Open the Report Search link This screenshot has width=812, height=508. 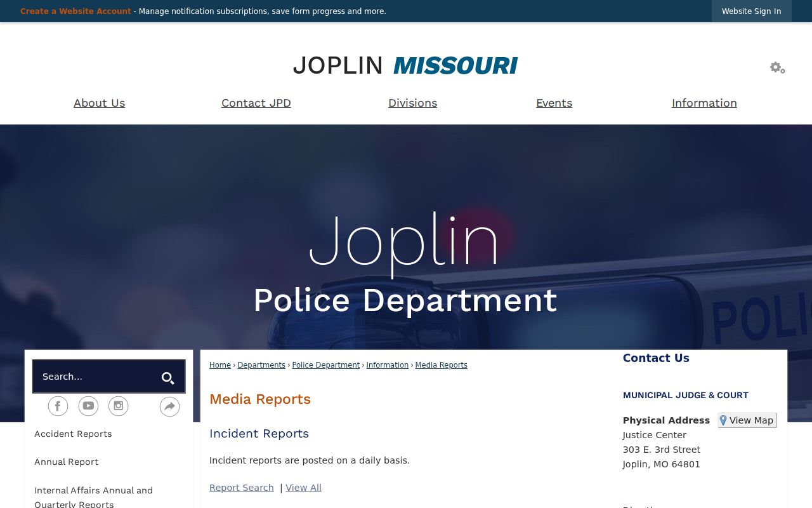pos(242,488)
